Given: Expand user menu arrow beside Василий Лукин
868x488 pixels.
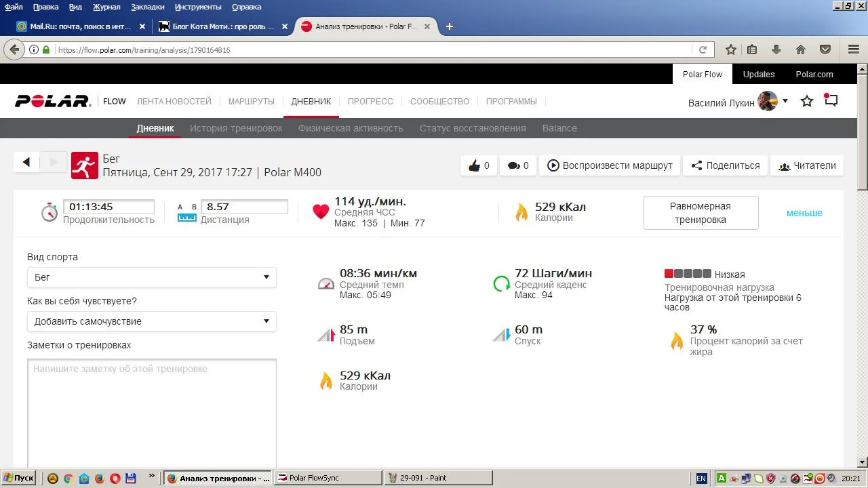Looking at the screenshot, I should [785, 101].
